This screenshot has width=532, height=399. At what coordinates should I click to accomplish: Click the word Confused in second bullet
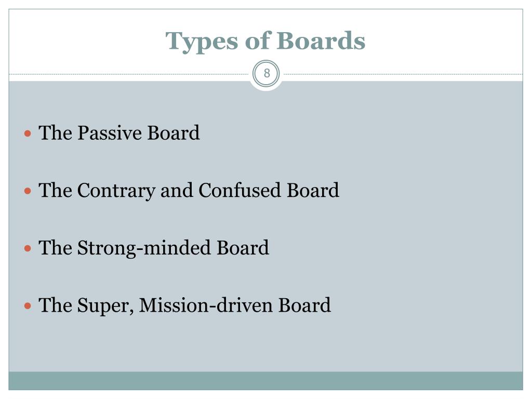tap(240, 190)
